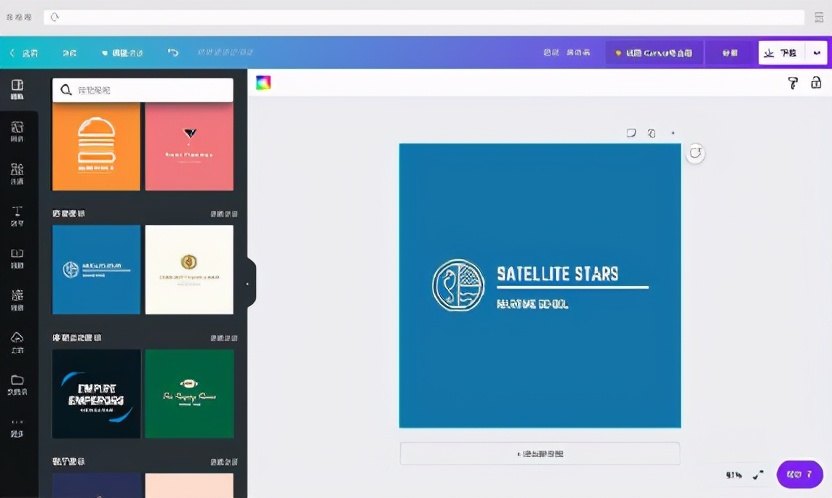Open the More dots item in the sidebar

coord(17,427)
